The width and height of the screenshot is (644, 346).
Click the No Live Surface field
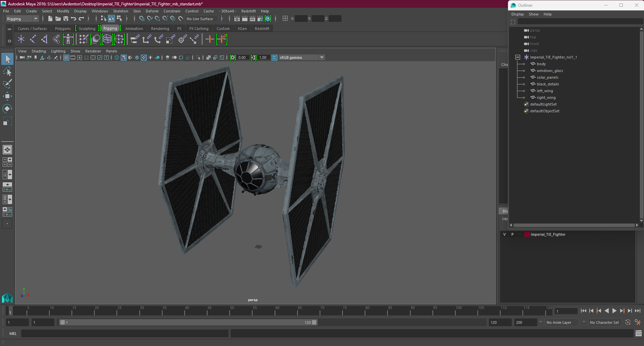202,19
